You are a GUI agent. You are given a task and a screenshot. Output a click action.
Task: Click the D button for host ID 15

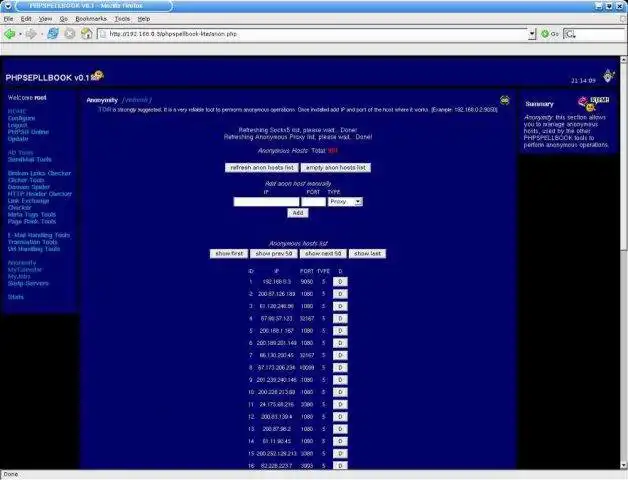pos(340,454)
